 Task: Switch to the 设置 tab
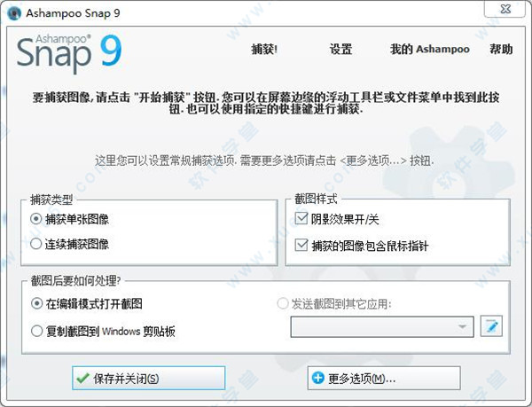(x=340, y=50)
